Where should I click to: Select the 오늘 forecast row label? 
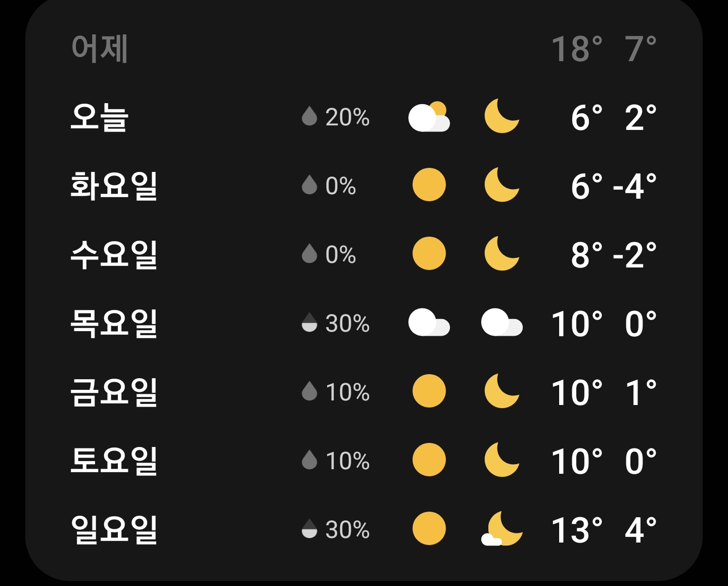pos(99,117)
